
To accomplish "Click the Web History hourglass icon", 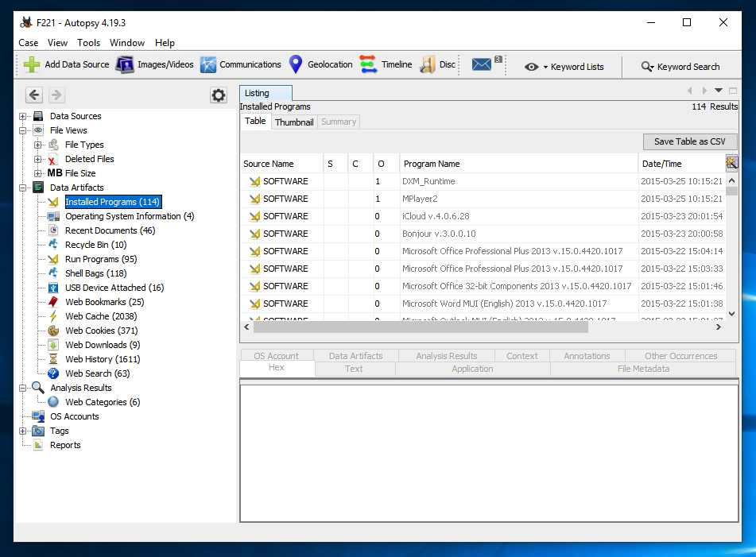I will (x=53, y=359).
